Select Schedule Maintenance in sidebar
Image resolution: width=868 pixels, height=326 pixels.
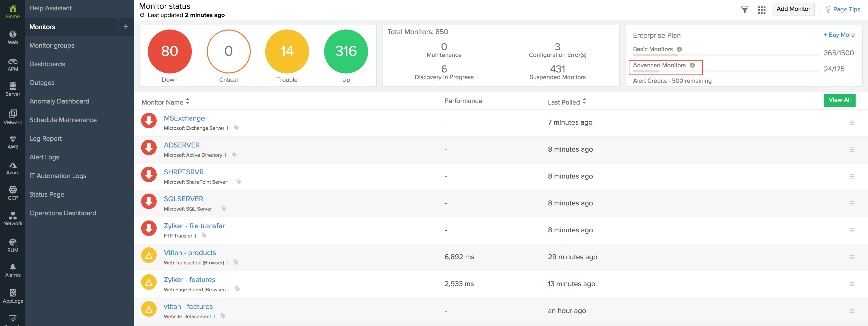pos(63,120)
